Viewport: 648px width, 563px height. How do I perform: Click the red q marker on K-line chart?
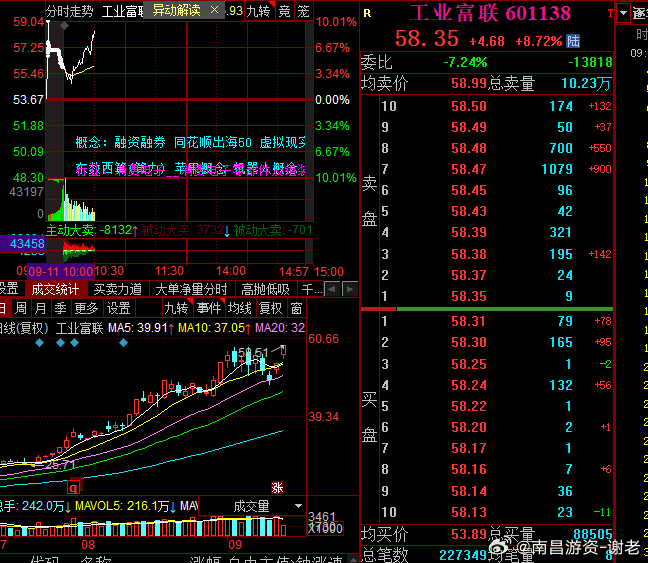pyautogui.click(x=73, y=488)
